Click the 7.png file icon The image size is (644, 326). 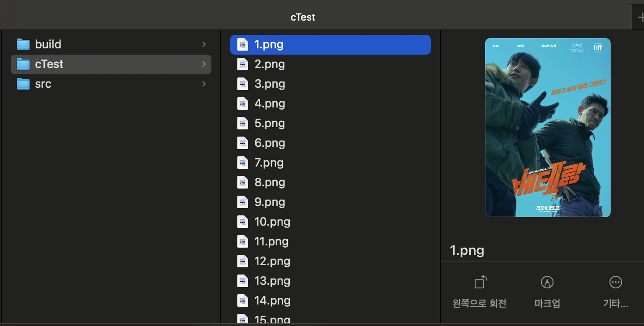243,163
